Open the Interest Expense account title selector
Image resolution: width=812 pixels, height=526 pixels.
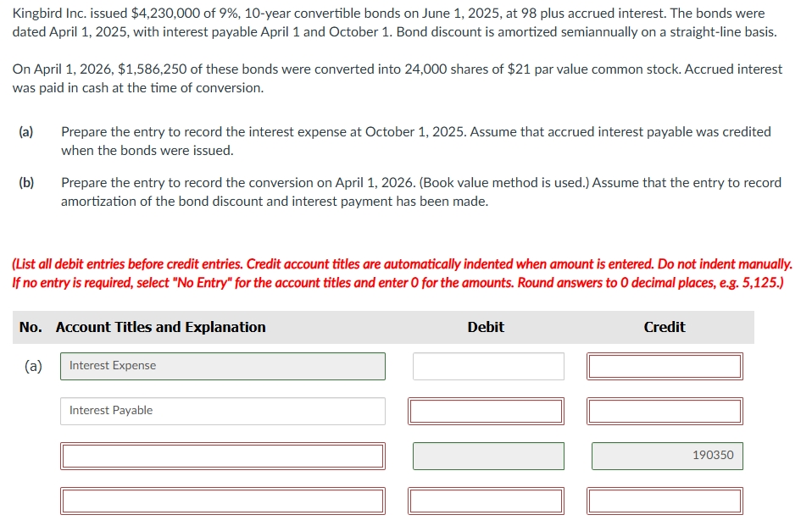click(222, 366)
